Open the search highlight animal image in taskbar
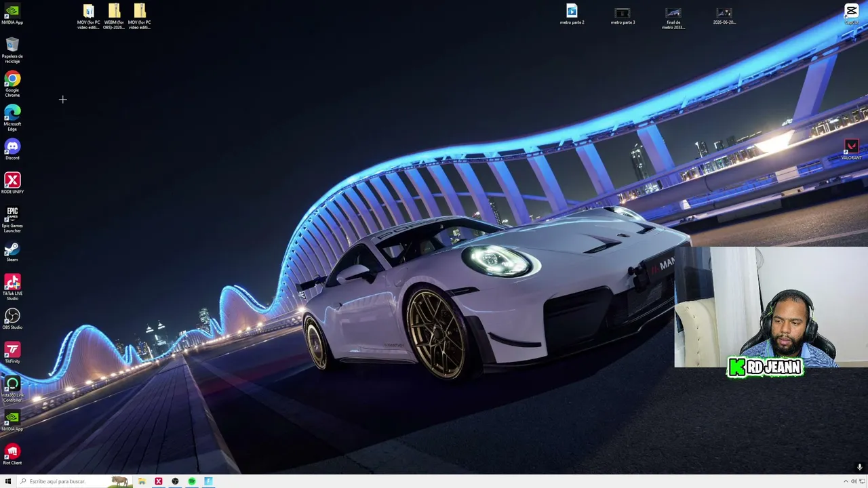Screen dimensions: 868x488 [x=121, y=481]
